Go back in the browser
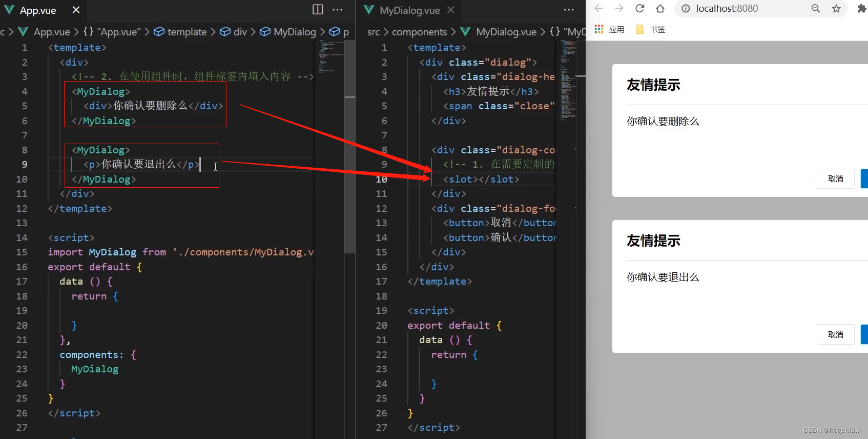The height and width of the screenshot is (439, 868). pos(598,8)
